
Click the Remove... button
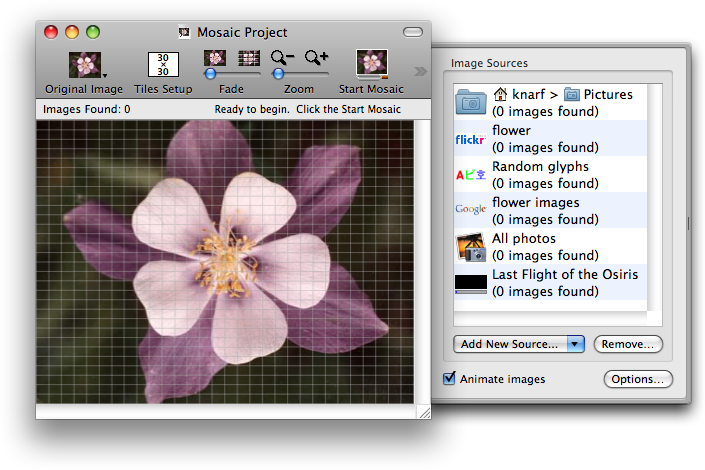coord(628,344)
